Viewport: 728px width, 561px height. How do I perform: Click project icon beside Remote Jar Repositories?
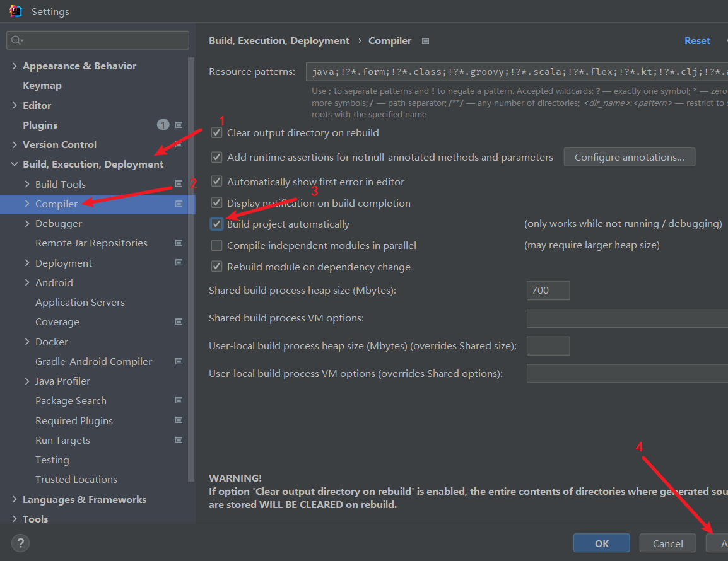[x=179, y=243]
